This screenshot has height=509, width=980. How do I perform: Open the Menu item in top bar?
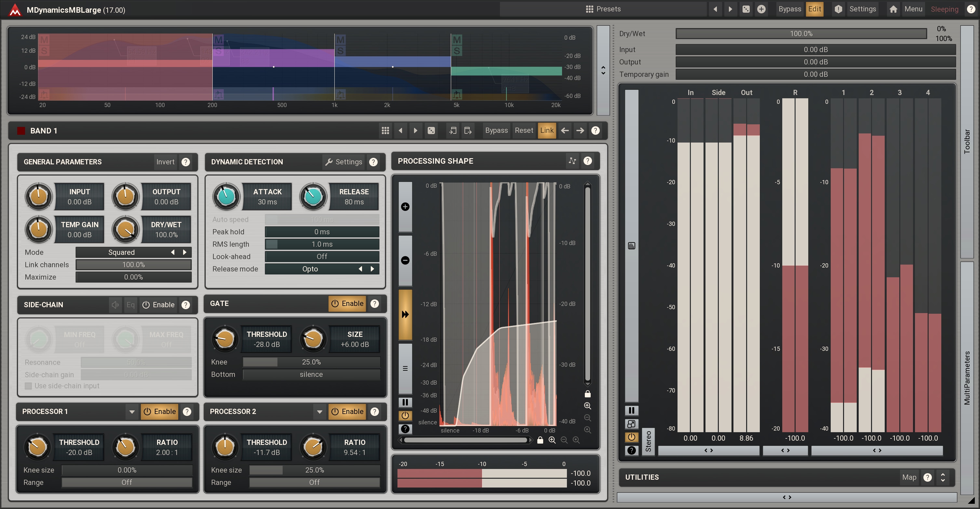point(913,9)
